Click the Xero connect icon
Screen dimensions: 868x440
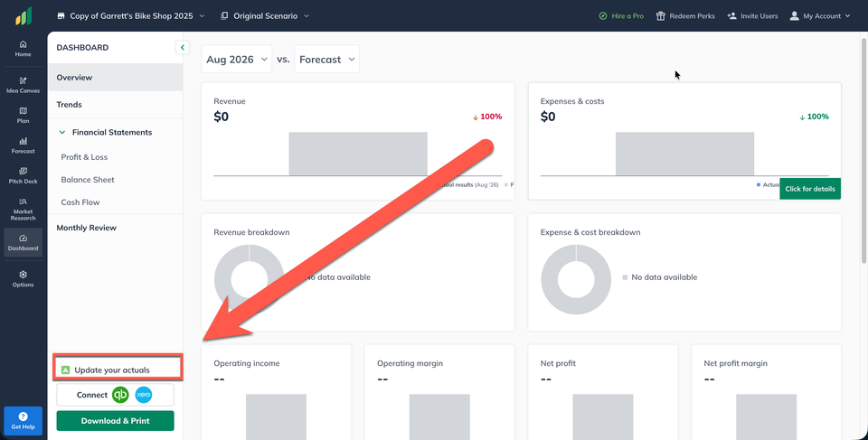click(144, 395)
